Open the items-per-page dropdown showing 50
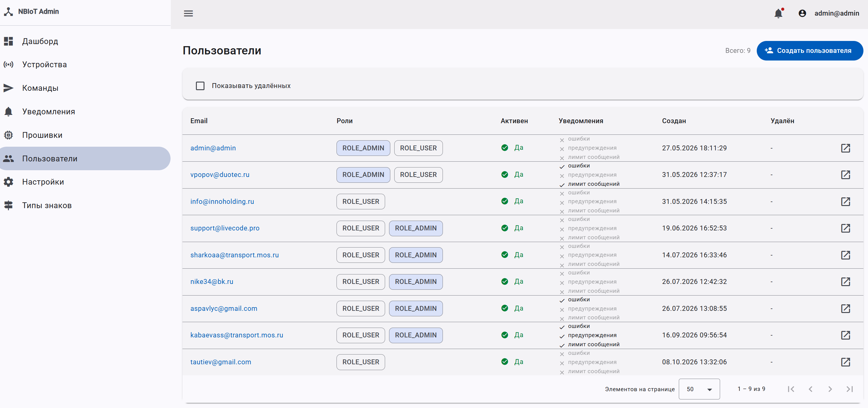 (699, 389)
